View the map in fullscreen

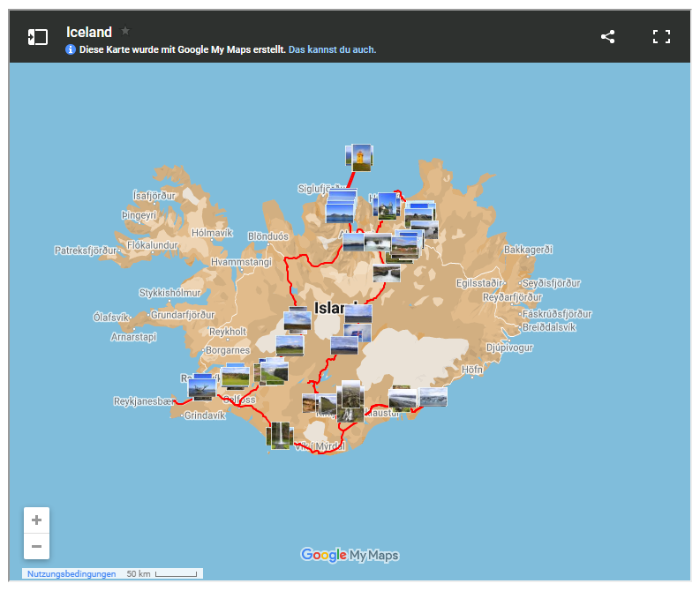tap(661, 36)
